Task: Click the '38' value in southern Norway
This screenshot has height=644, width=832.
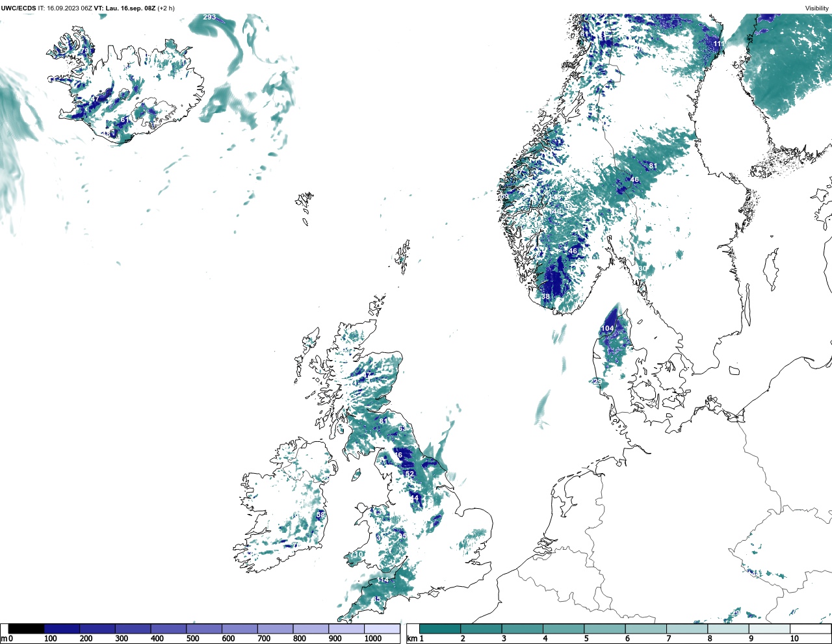Action: click(x=546, y=296)
